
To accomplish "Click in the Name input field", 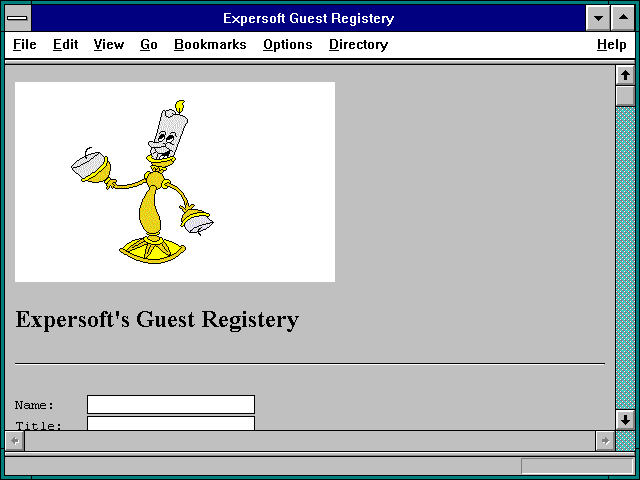I will click(171, 404).
